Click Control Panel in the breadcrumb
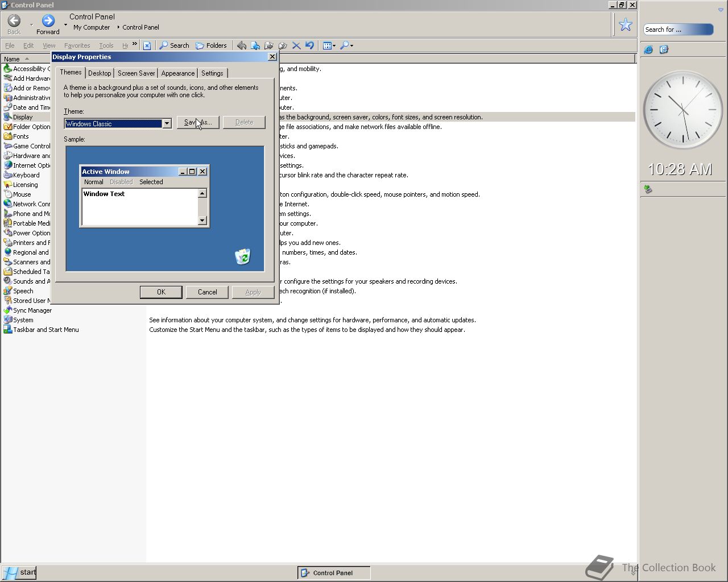This screenshot has height=582, width=728. (140, 27)
